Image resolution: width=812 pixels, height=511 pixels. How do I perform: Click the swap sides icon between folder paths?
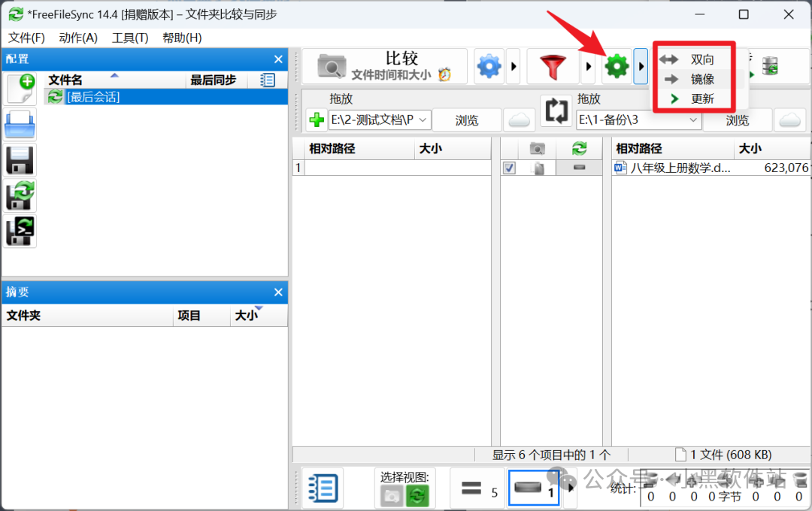tap(556, 110)
